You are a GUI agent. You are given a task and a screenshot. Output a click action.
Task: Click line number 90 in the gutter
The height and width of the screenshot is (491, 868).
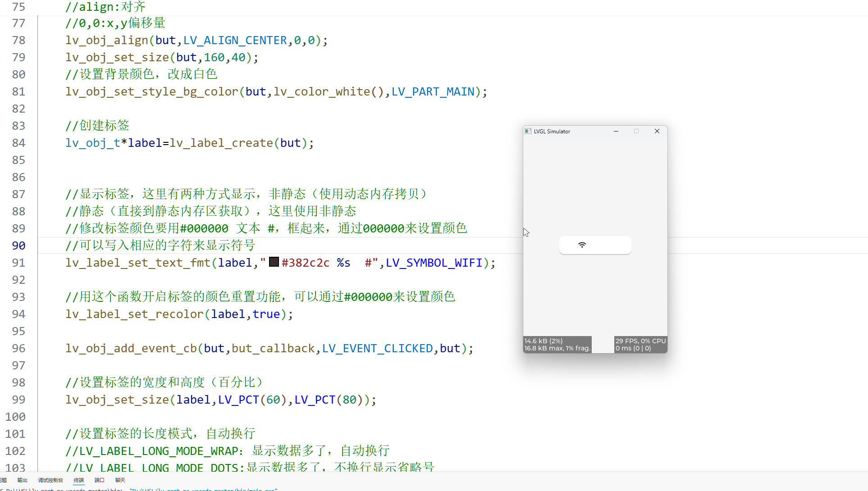[x=18, y=245]
